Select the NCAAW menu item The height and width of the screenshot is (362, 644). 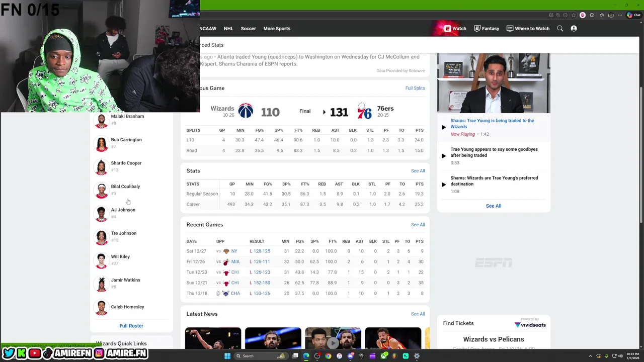point(208,29)
